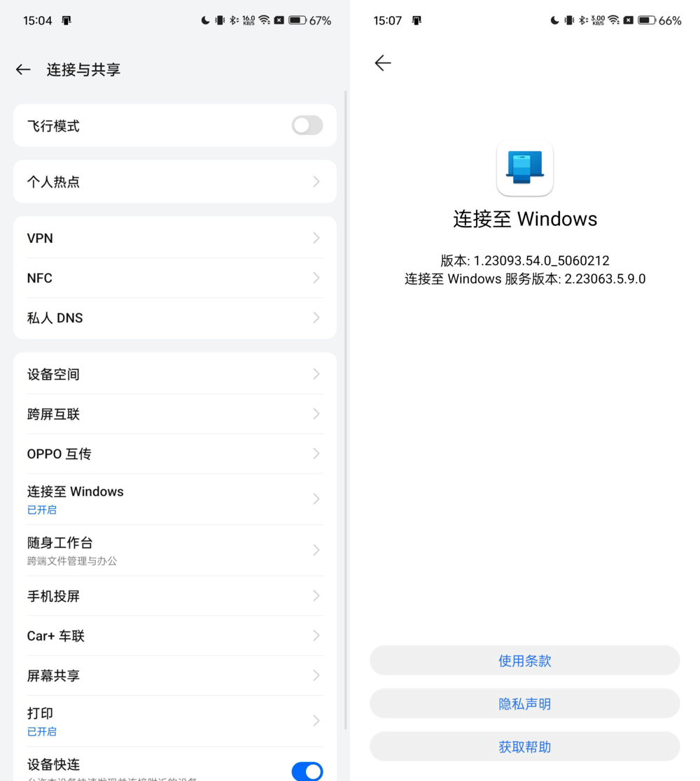Screen dimensions: 700x781
Task: Tap 跨端文件管理与办公 subtitle text
Action: (72, 561)
